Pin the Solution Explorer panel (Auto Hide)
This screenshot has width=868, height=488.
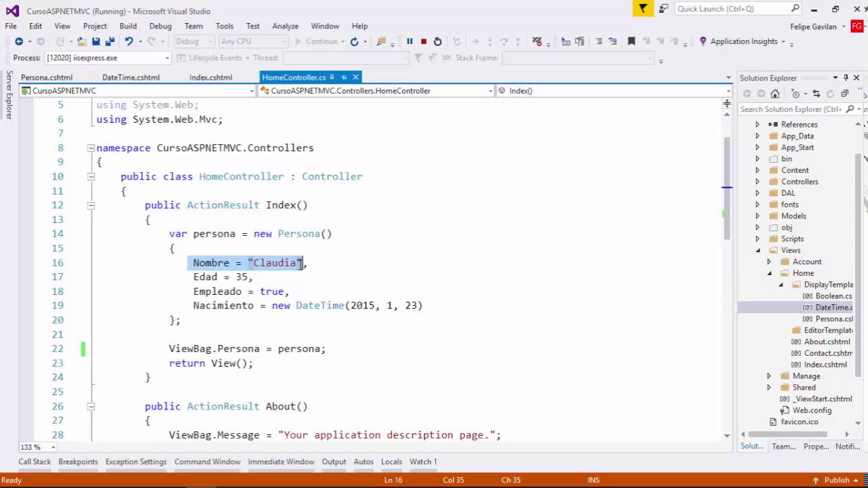846,78
